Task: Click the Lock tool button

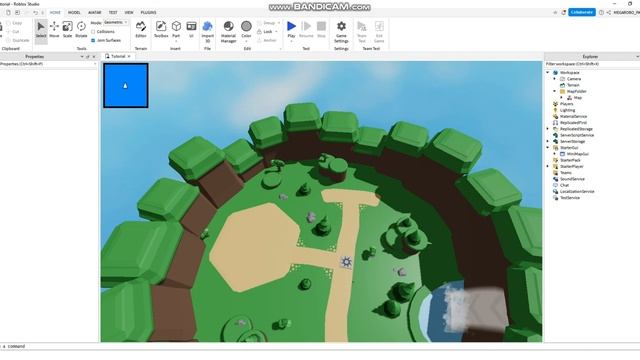Action: click(265, 31)
